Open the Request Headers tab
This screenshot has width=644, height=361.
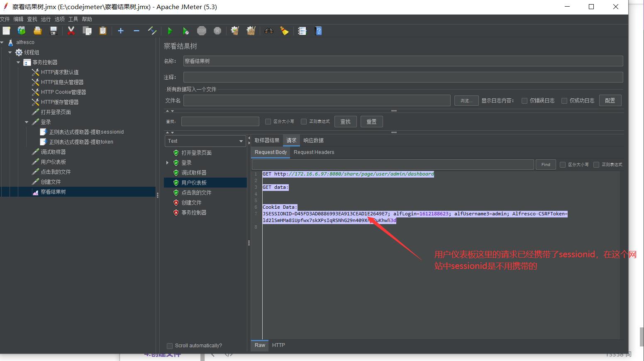pyautogui.click(x=314, y=152)
